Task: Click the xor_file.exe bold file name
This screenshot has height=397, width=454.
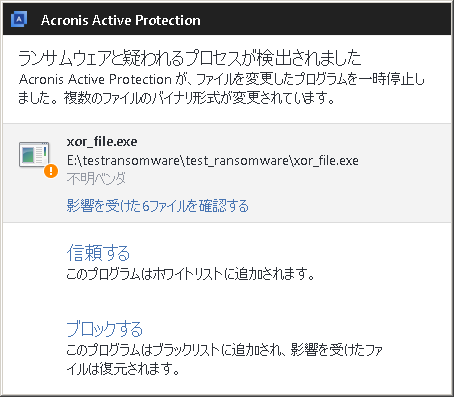Action: pos(102,142)
